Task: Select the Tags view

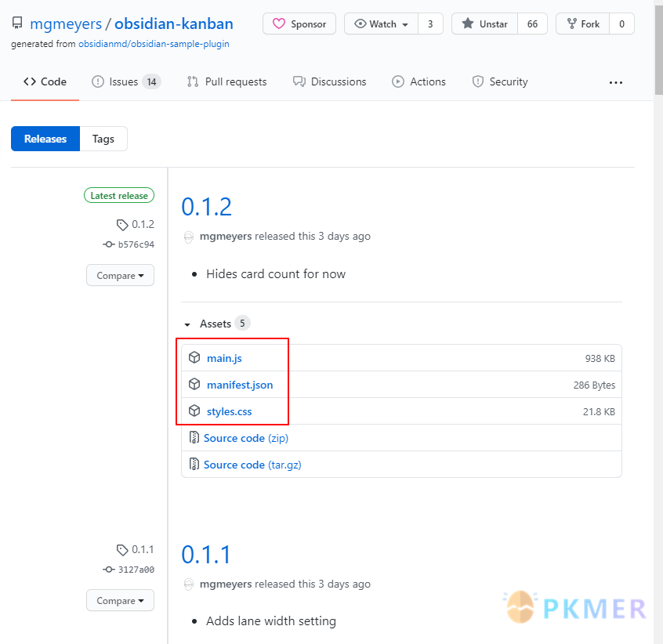Action: 103,139
